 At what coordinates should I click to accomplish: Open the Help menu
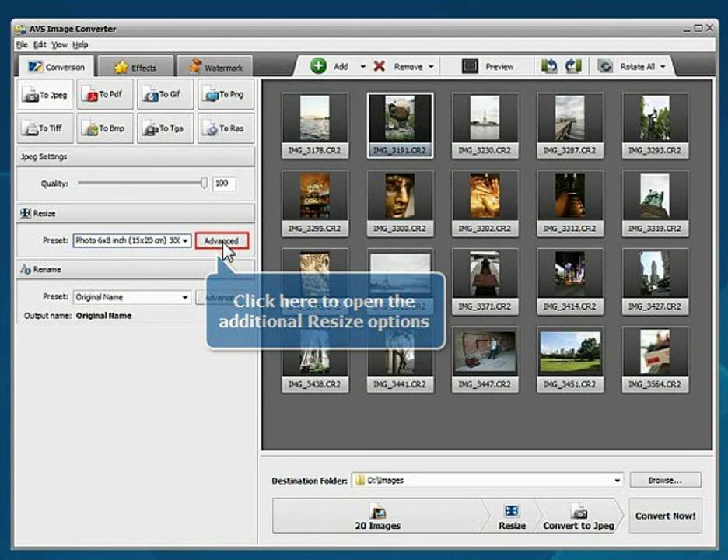coord(80,44)
